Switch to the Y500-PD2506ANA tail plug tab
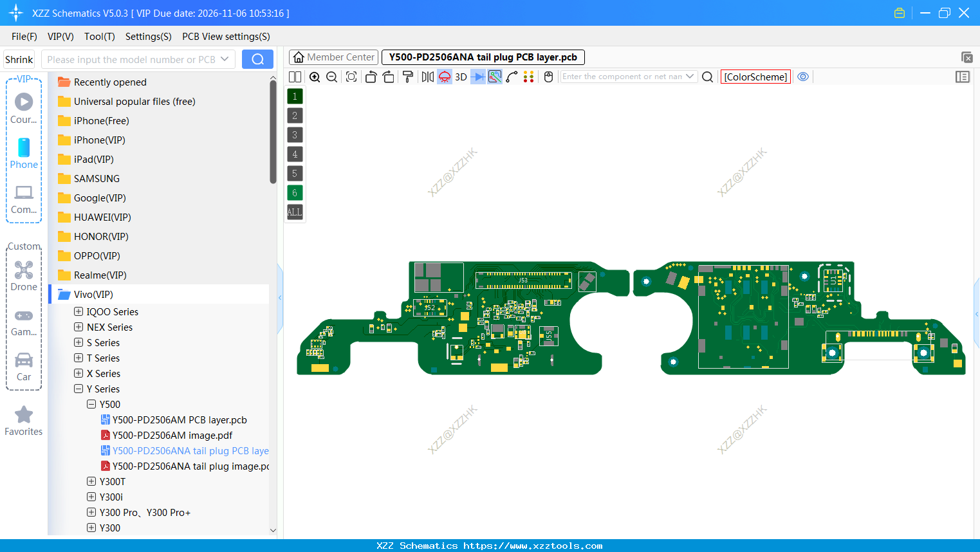980x552 pixels. 483,57
